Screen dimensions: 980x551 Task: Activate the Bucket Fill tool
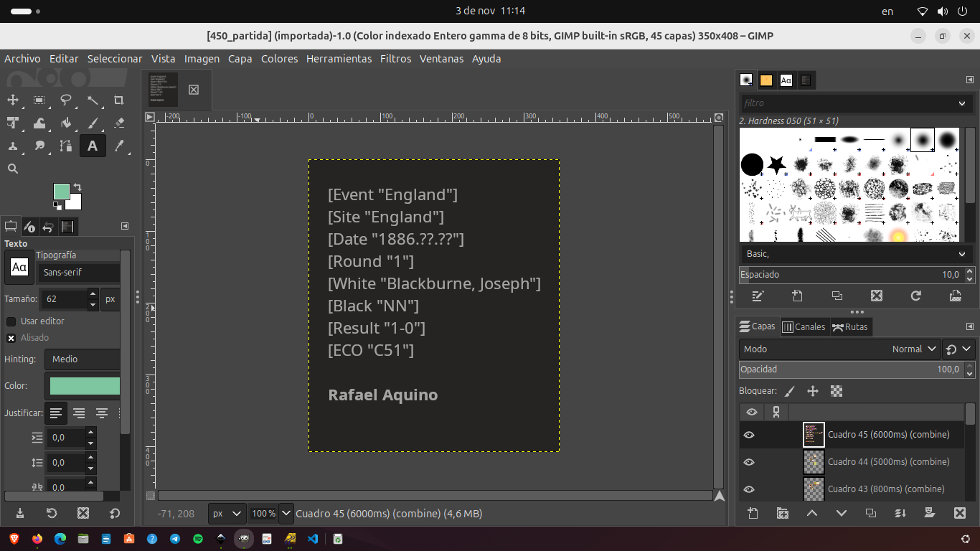tap(66, 123)
